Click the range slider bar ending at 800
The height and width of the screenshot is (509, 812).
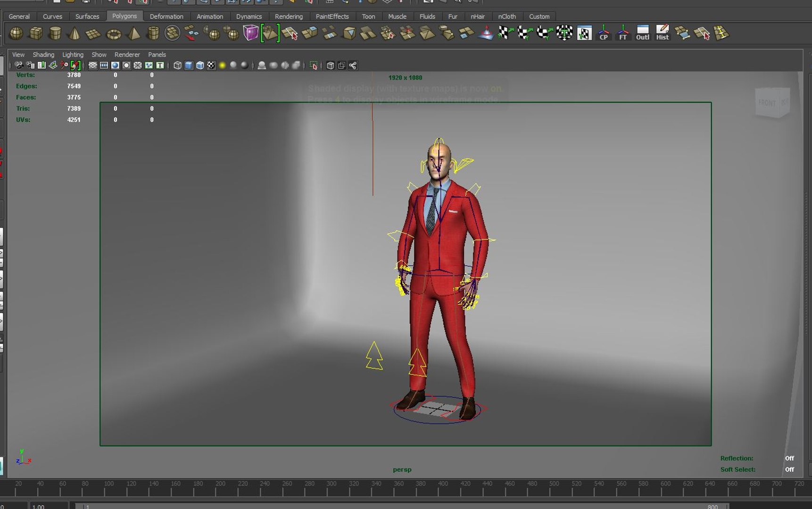(x=402, y=506)
